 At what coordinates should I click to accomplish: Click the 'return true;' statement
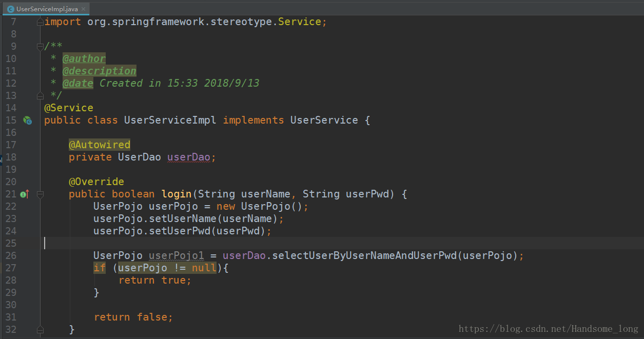(155, 280)
